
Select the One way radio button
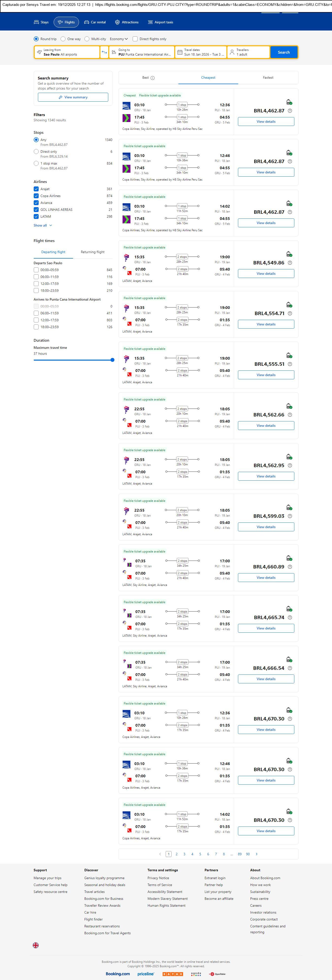click(63, 39)
